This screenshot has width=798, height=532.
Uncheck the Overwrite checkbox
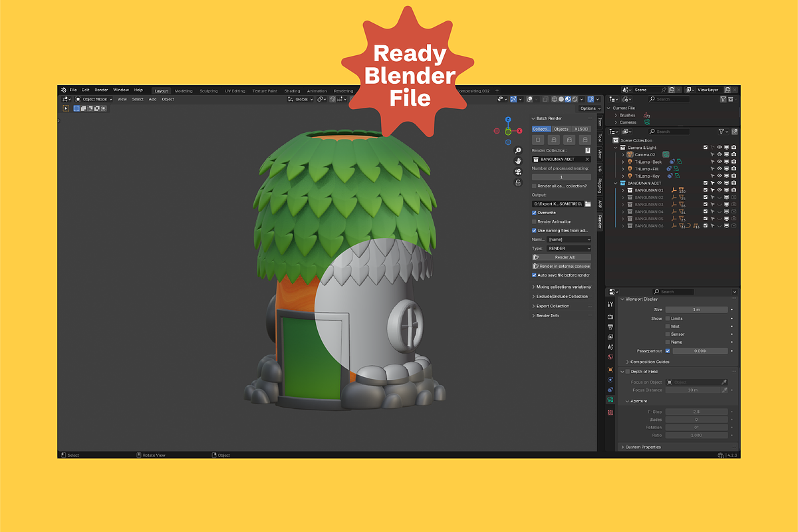click(535, 213)
